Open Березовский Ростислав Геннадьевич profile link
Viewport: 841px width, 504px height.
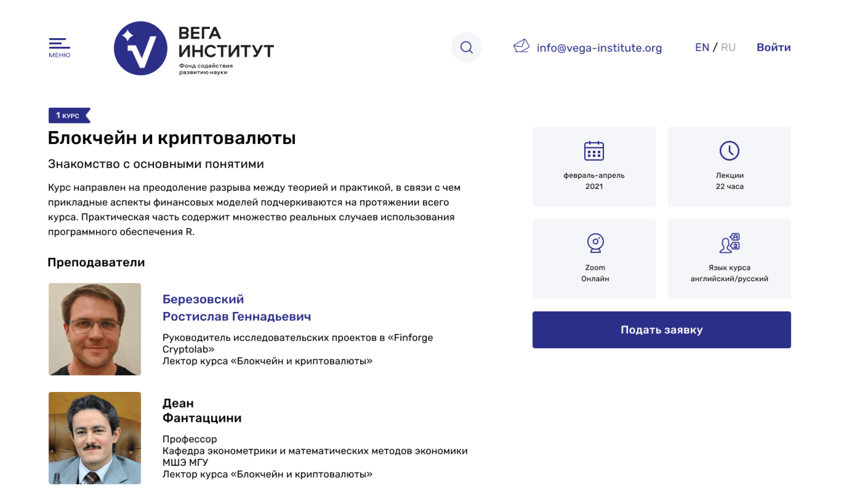click(236, 308)
